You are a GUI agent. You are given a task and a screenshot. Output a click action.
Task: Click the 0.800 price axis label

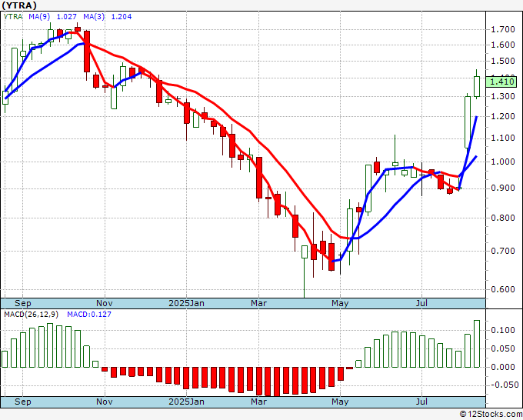pos(503,218)
